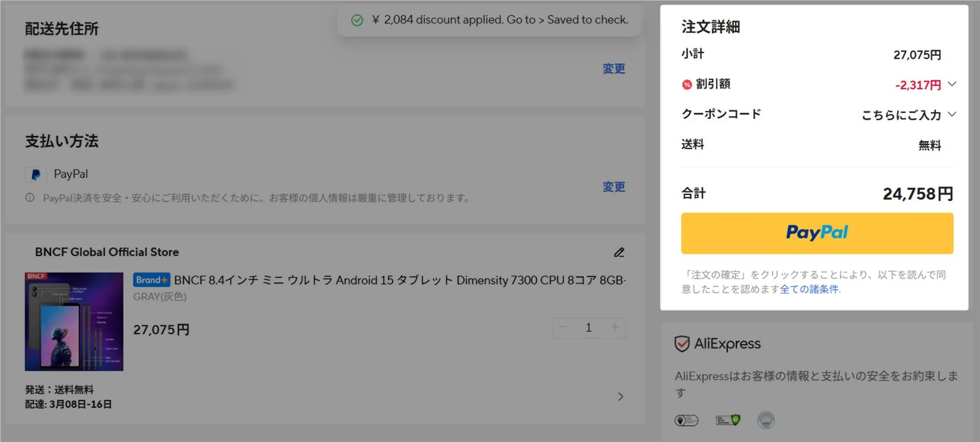Click the info icon beside PayPal security note
The width and height of the screenshot is (980, 442).
pos(30,198)
